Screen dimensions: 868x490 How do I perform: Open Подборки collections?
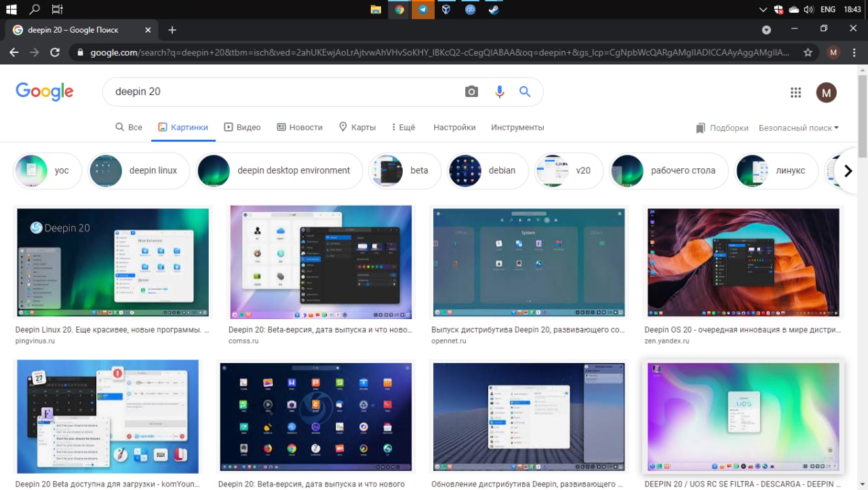coord(722,128)
